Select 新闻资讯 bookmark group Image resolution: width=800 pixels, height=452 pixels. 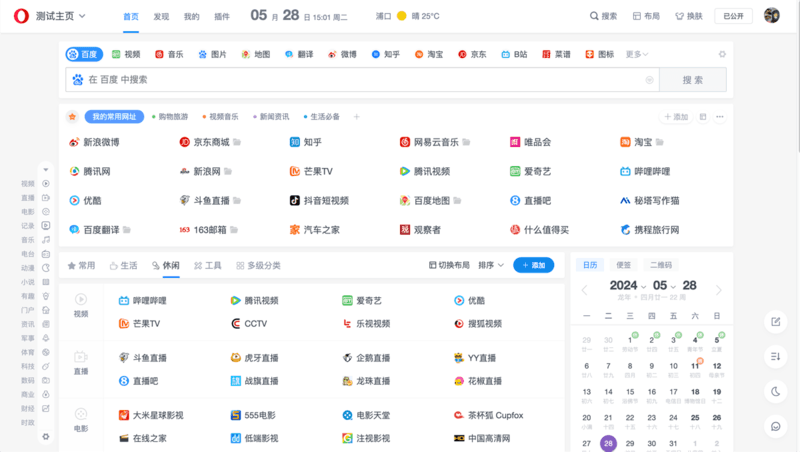pyautogui.click(x=271, y=117)
